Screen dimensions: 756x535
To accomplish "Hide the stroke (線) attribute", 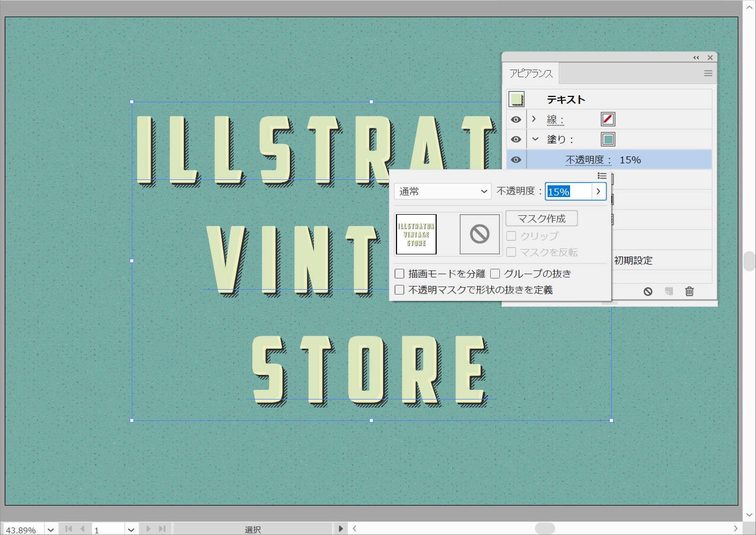I will click(516, 119).
